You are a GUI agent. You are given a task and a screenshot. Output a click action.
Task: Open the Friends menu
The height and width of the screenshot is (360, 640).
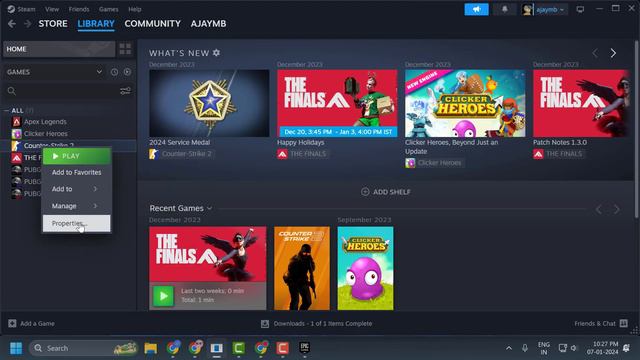pos(79,9)
